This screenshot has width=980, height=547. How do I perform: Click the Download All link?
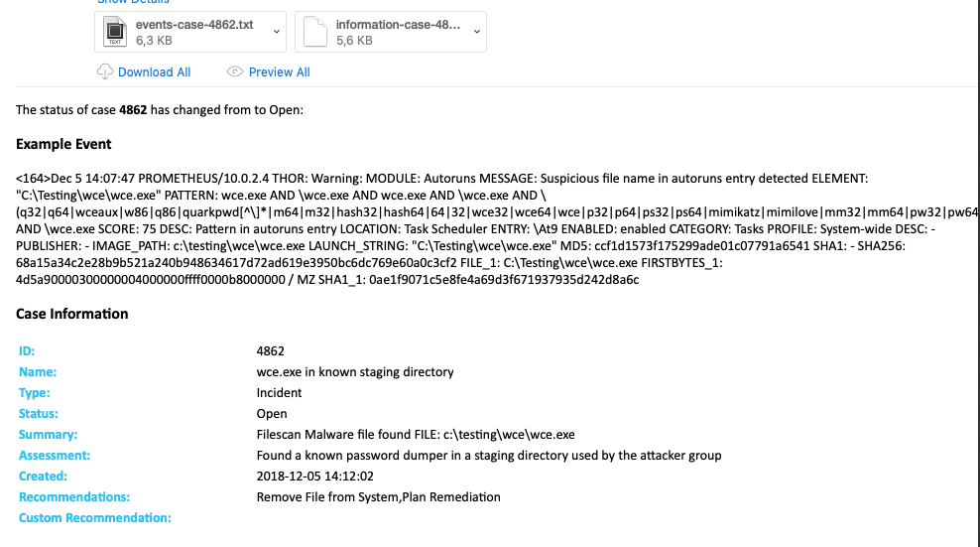tap(154, 72)
